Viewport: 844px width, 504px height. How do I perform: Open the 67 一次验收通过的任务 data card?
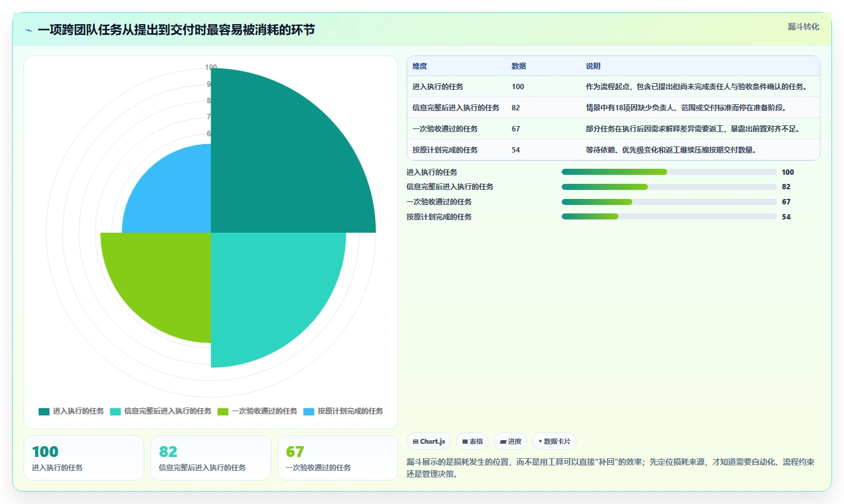[338, 458]
